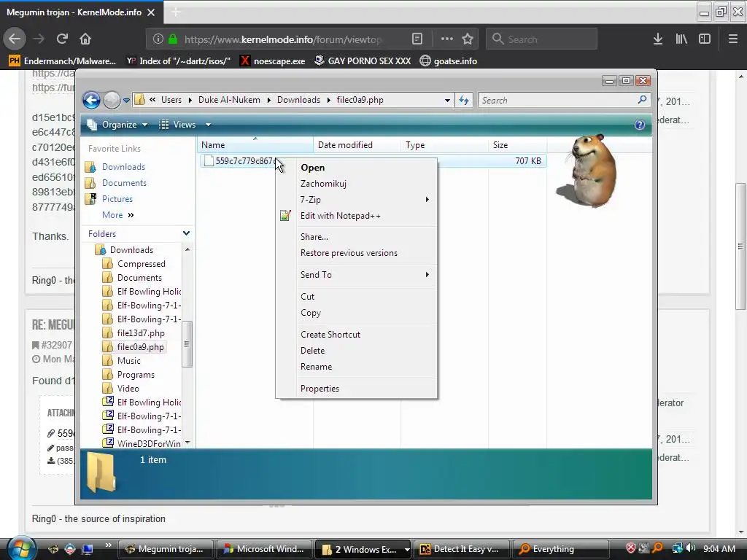The image size is (747, 560).
Task: Expand 7-Zip submenu
Action: tap(356, 200)
